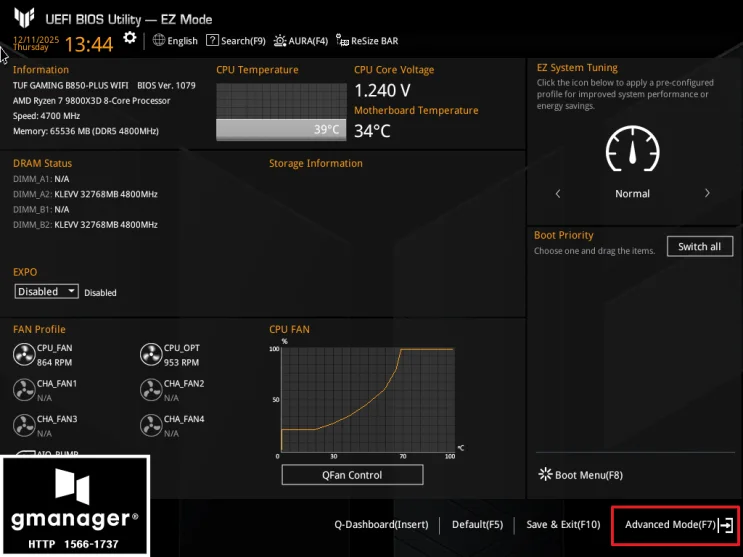
Task: Select the CHA_FAN1 fan icon
Action: 24,390
